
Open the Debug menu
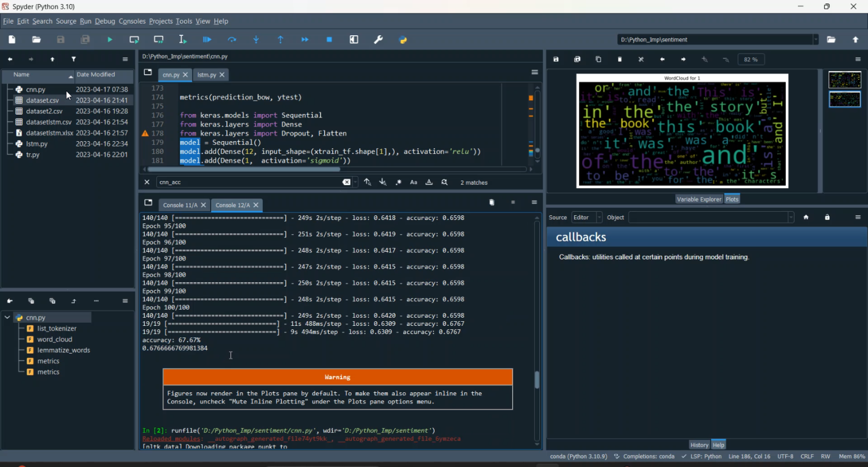(105, 21)
